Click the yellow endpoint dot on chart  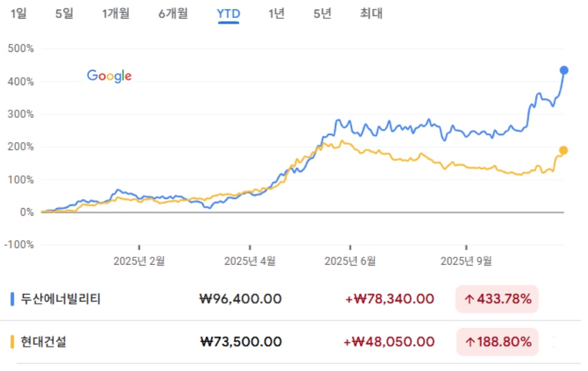[564, 150]
